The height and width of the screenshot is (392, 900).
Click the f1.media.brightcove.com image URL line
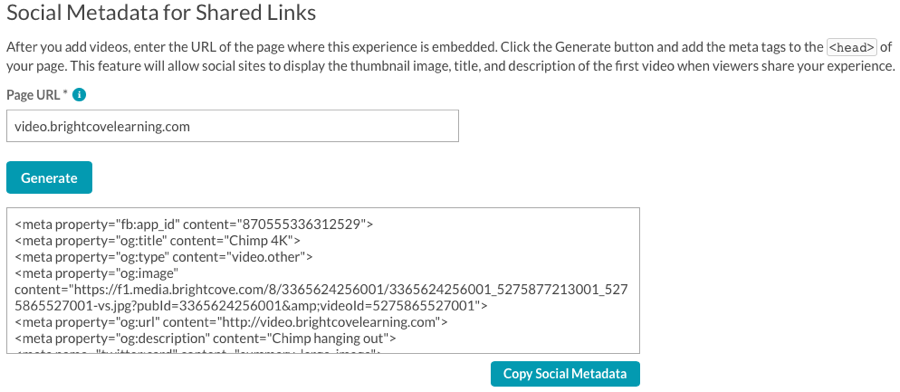[321, 289]
